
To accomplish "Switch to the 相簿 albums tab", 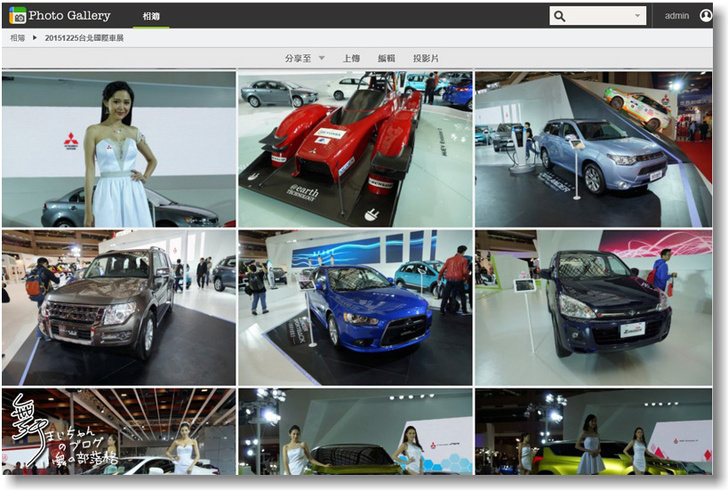I will coord(150,16).
